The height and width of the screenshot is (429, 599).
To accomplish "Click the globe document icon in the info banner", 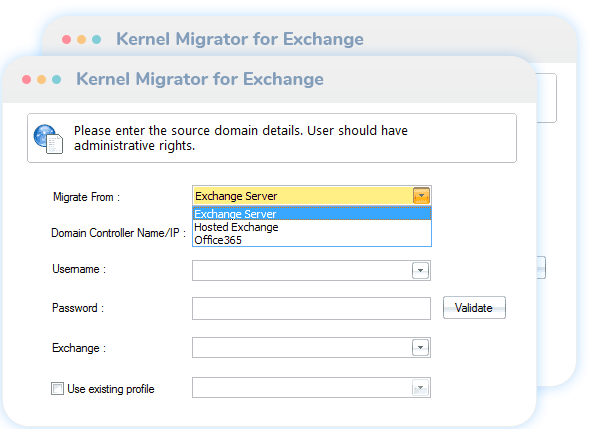I will coord(48,139).
